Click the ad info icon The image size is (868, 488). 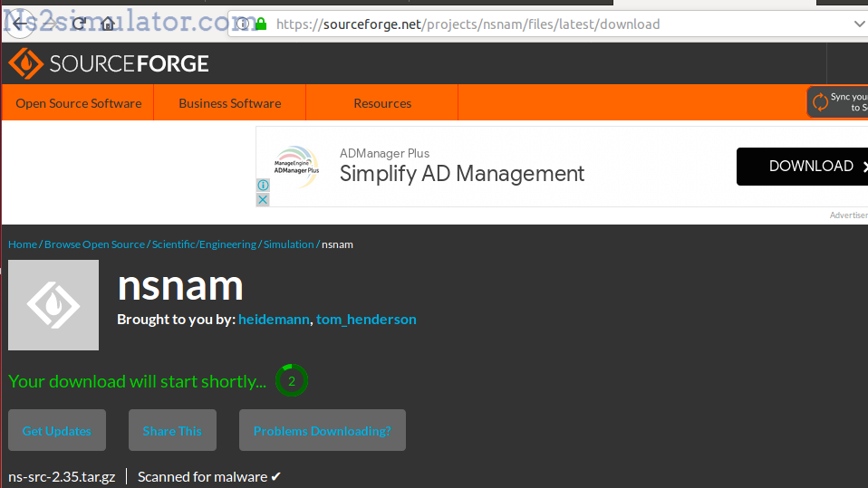263,186
